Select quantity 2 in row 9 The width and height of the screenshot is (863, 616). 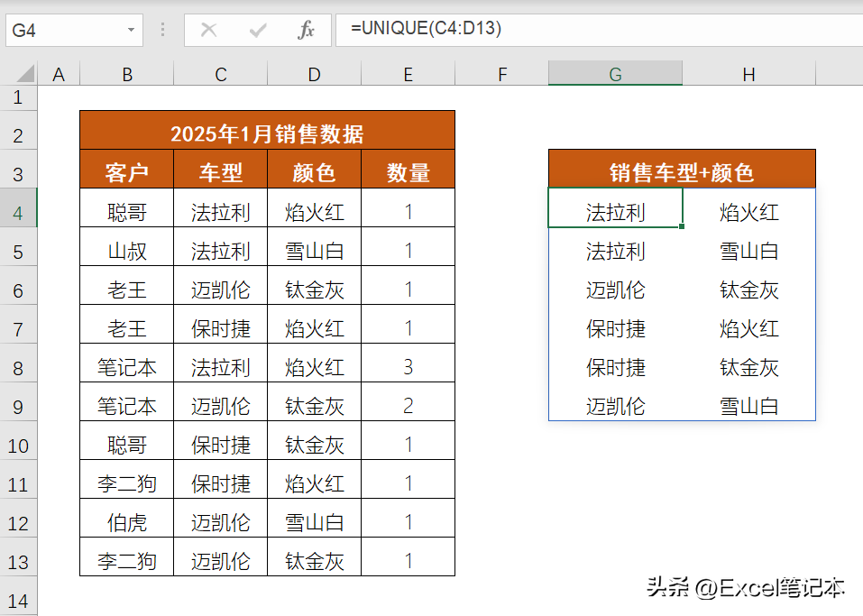[x=408, y=402]
